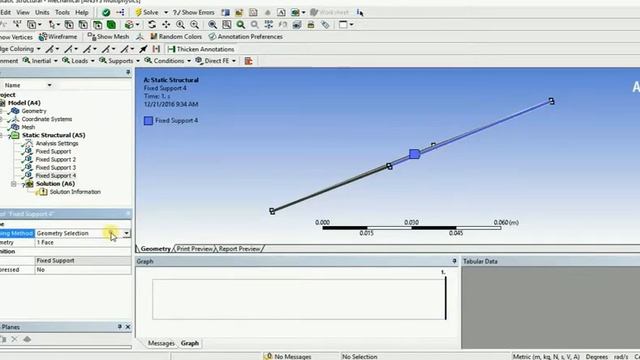640x360 pixels.
Task: Select Geometry in the project tree
Action: [x=34, y=111]
